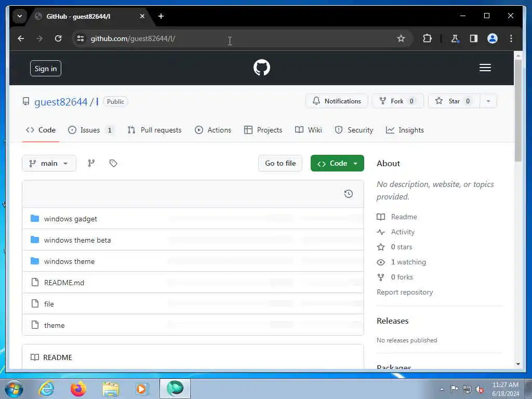
Task: Open the tab search dropdown arrow
Action: point(20,16)
